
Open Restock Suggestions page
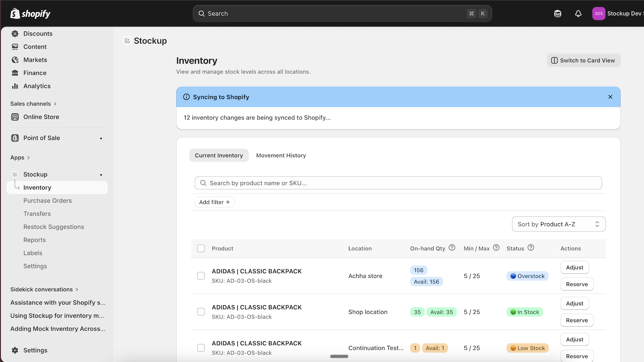[x=54, y=227]
